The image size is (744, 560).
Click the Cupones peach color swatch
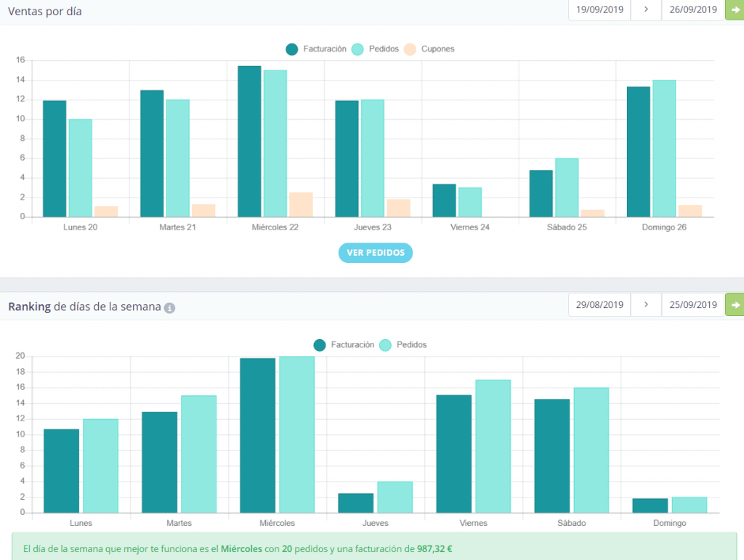[410, 49]
